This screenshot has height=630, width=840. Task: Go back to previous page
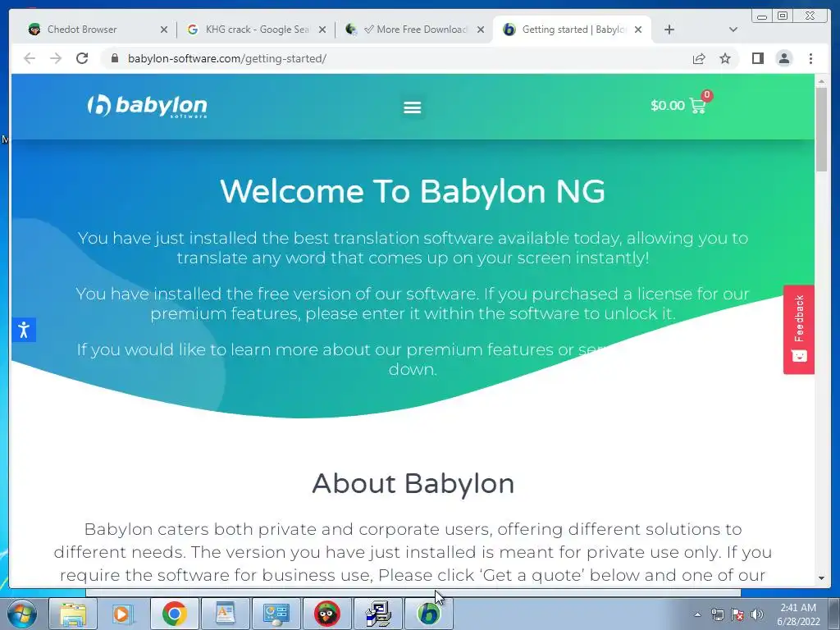click(30, 58)
